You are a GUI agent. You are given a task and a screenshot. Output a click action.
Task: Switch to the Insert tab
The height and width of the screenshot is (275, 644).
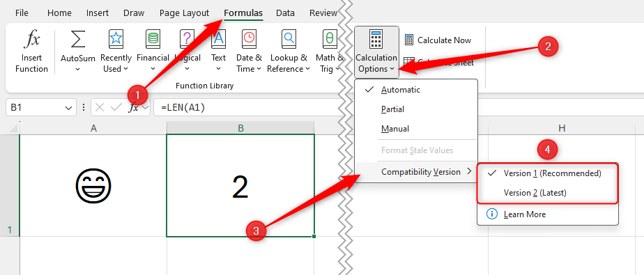(x=98, y=13)
